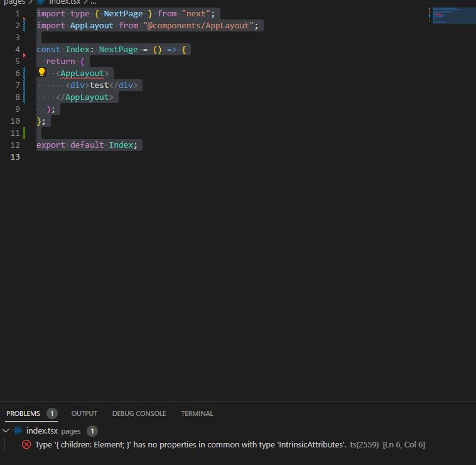Open the breadcrumb ellipsis symbol item
476x465 pixels.
point(93,2)
